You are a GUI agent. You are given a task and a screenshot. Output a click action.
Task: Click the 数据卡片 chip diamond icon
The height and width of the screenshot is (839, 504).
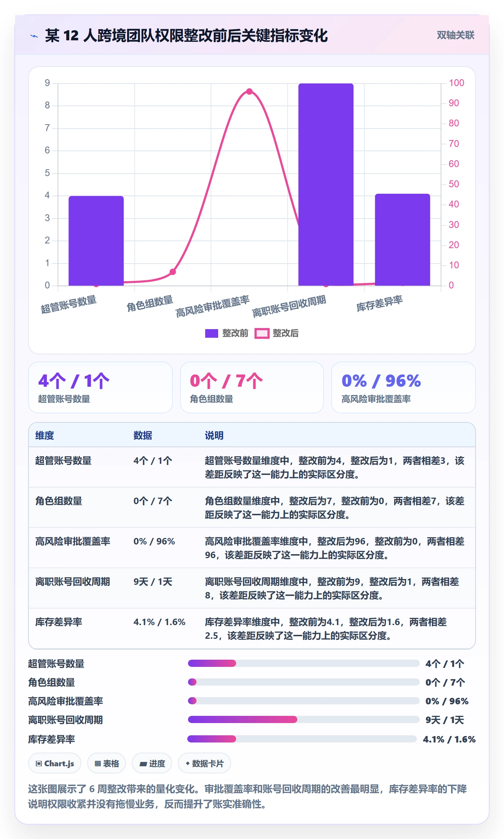click(x=188, y=763)
